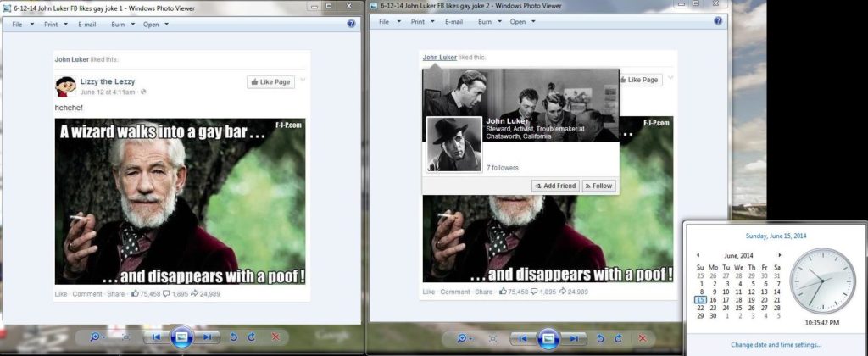The image size is (868, 356).
Task: Click Actual size button in the right viewer
Action: click(492, 337)
